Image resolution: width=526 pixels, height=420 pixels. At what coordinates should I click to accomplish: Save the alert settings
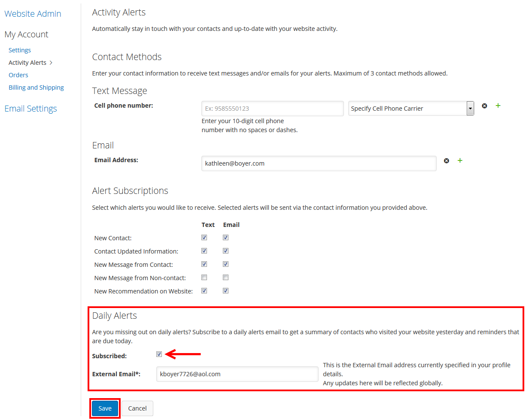click(105, 408)
